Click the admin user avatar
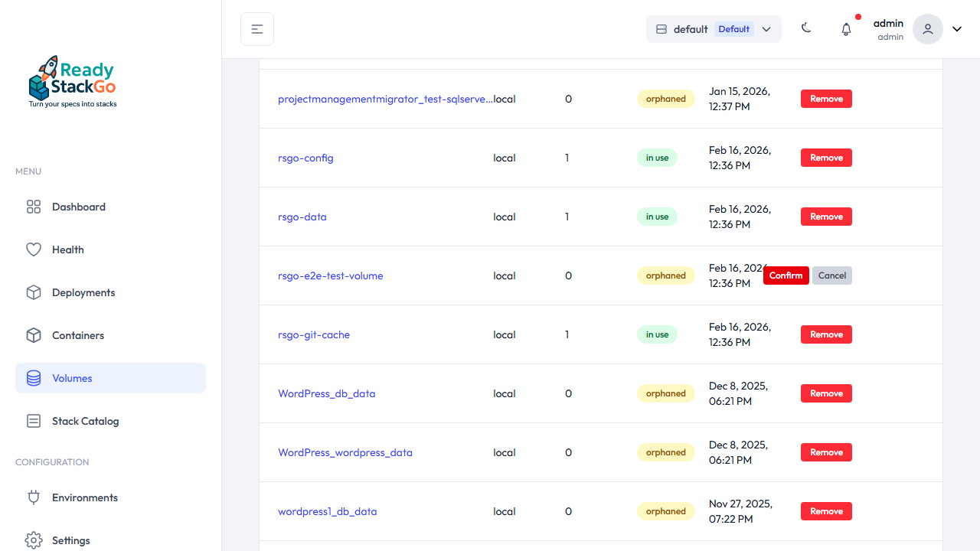 tap(927, 28)
